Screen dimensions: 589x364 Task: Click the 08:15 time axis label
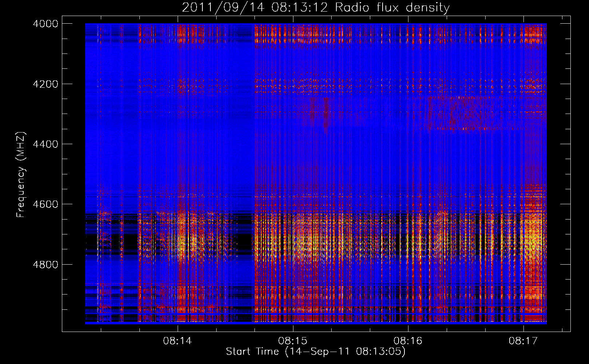coord(293,341)
